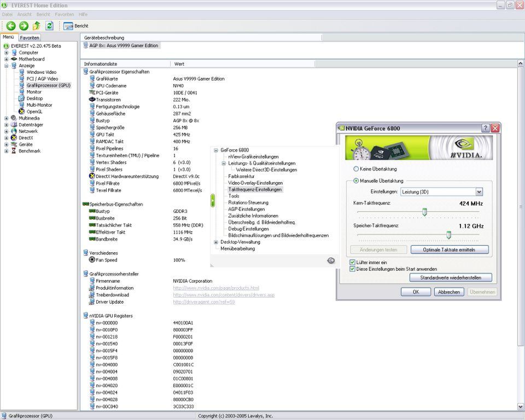525x420 pixels.
Task: Collapse Leistungs- & Qualitätseinstellungen node
Action: tap(224, 164)
